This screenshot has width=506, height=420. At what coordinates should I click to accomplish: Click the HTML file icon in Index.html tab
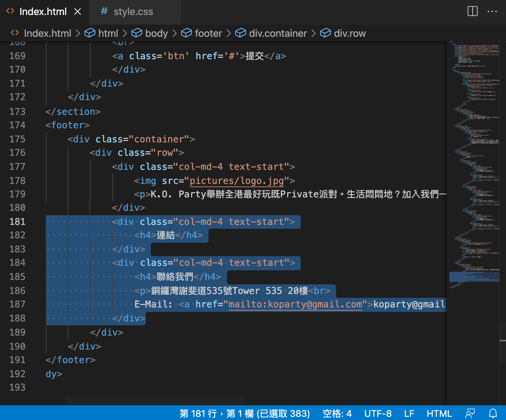pyautogui.click(x=10, y=11)
